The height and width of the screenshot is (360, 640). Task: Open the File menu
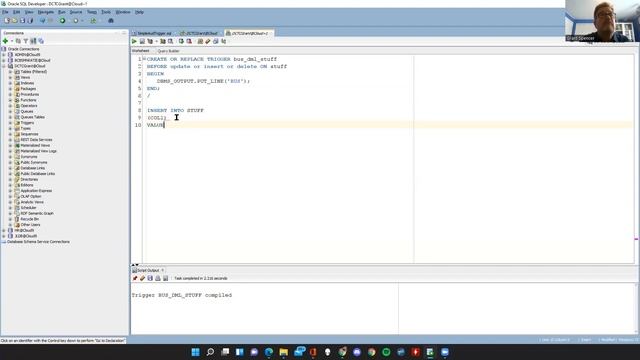5,12
